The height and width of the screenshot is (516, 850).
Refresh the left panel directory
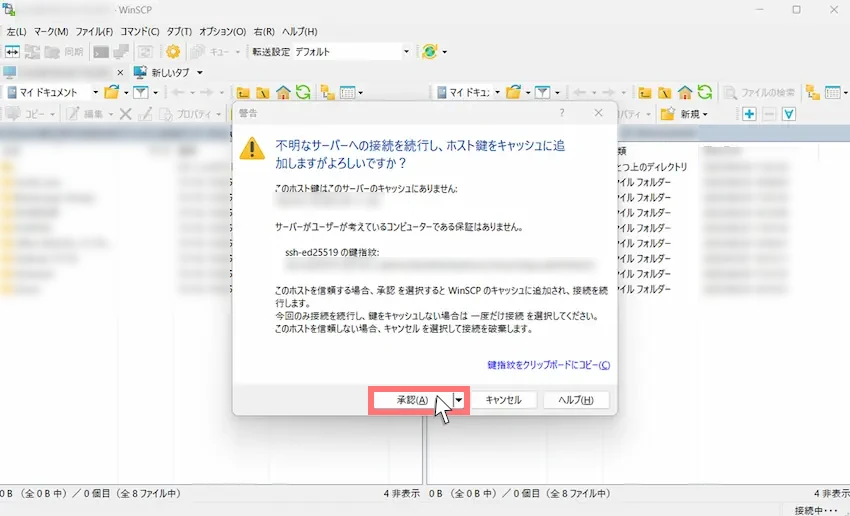303,93
